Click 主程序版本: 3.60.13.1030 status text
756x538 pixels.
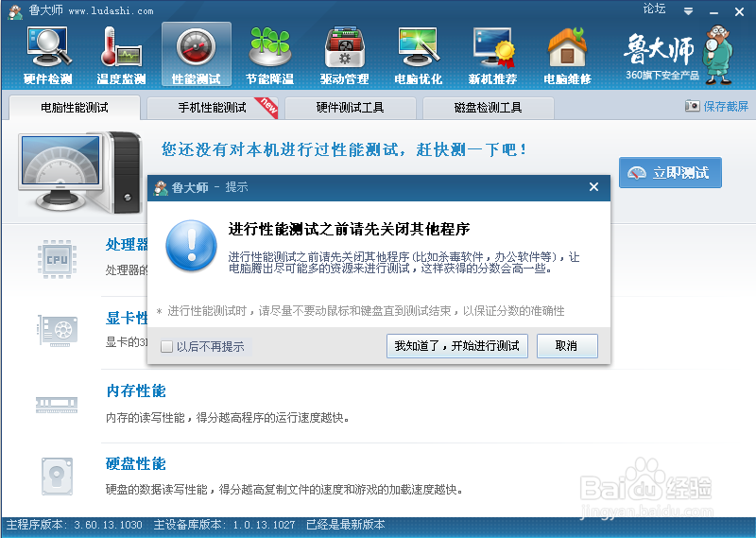(74, 525)
